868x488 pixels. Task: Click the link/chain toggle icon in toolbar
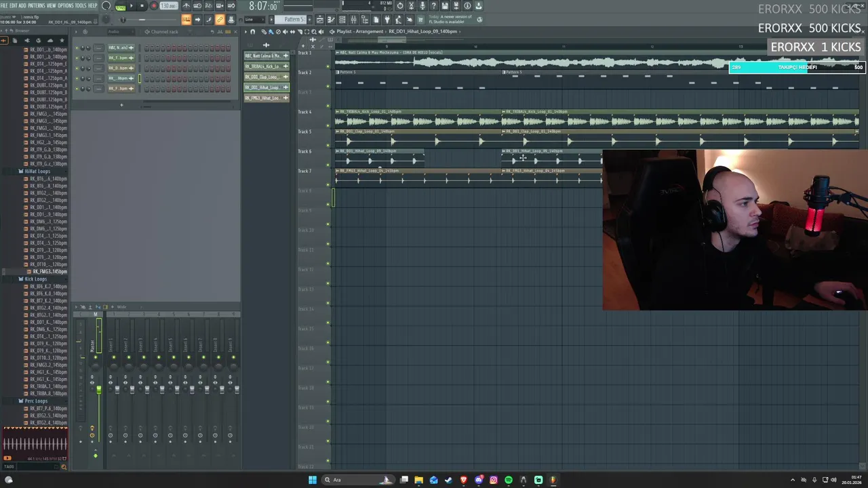(x=220, y=20)
